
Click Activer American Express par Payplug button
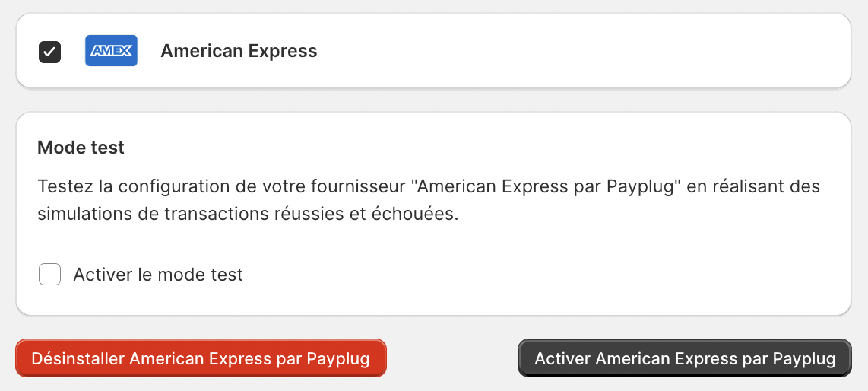click(x=685, y=358)
